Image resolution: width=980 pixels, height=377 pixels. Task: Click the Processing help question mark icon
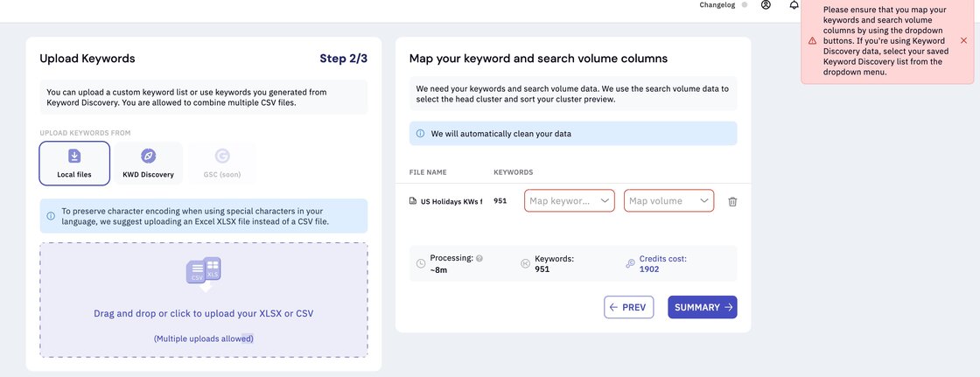click(479, 258)
